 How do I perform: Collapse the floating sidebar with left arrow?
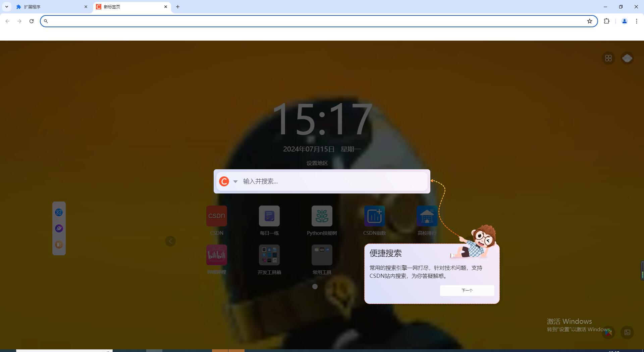170,241
